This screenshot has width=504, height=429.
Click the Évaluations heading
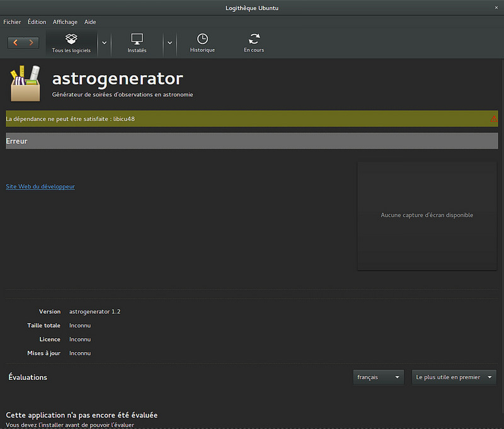(x=28, y=377)
